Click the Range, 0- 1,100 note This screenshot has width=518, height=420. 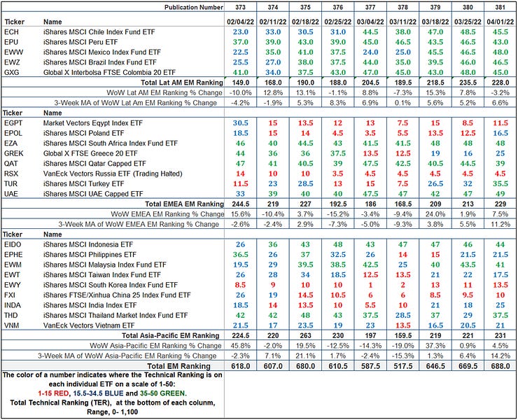click(112, 412)
